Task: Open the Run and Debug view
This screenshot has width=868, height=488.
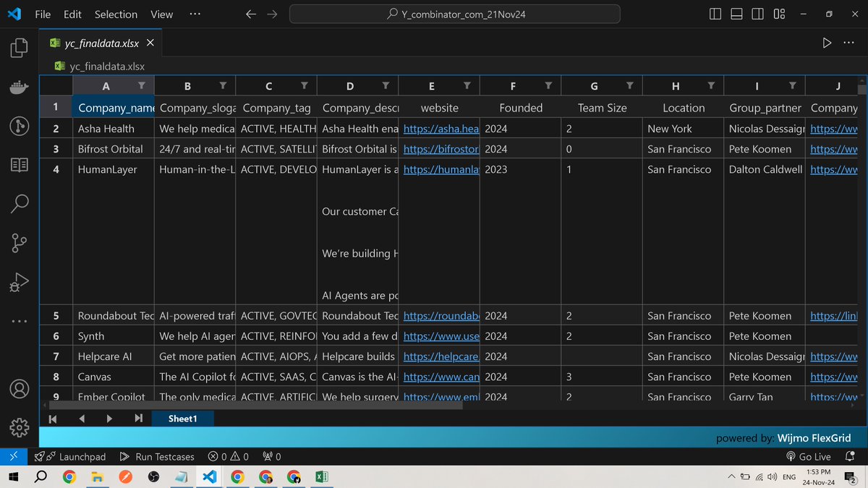Action: [x=19, y=283]
